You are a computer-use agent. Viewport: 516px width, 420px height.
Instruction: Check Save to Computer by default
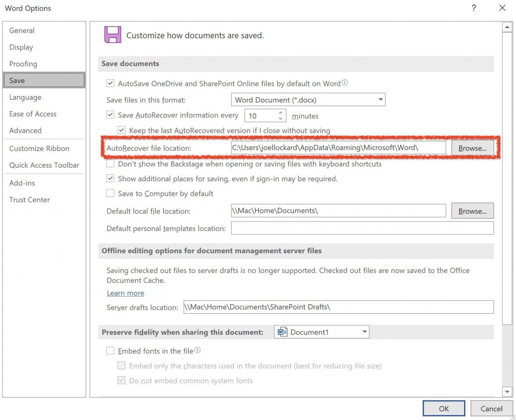pos(110,193)
